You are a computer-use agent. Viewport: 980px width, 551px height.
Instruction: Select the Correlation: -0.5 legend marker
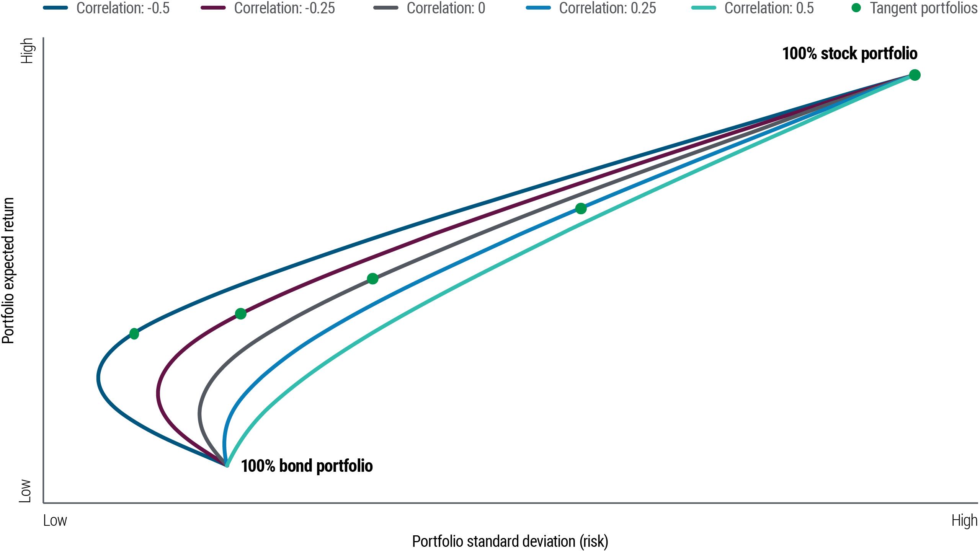(x=55, y=7)
